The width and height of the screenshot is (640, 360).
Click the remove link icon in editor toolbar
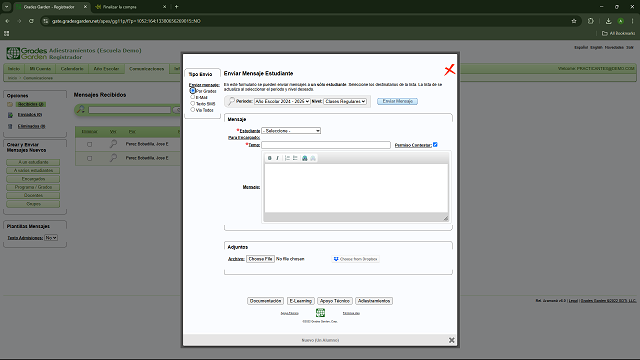[313, 158]
